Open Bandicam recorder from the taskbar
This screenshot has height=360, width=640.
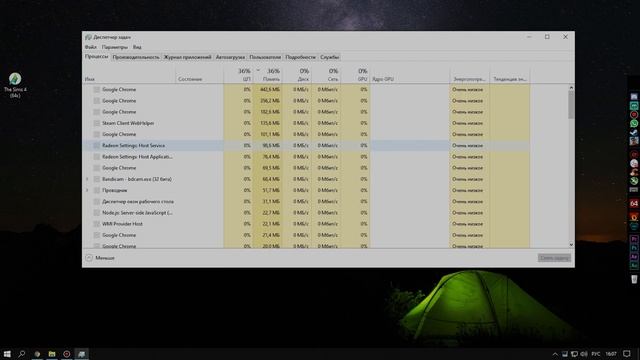(67, 354)
